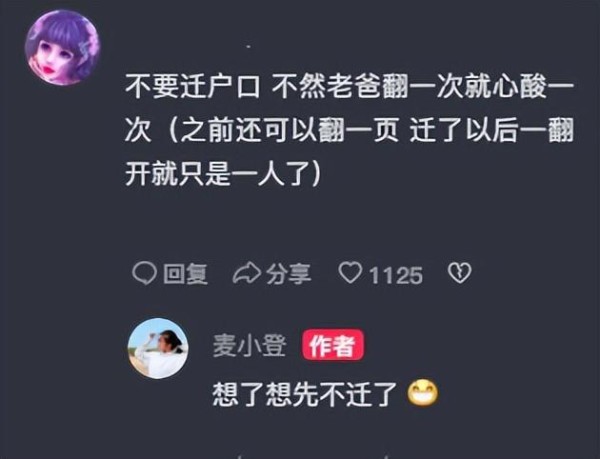Click the comment text 不要迁户口

[192, 87]
